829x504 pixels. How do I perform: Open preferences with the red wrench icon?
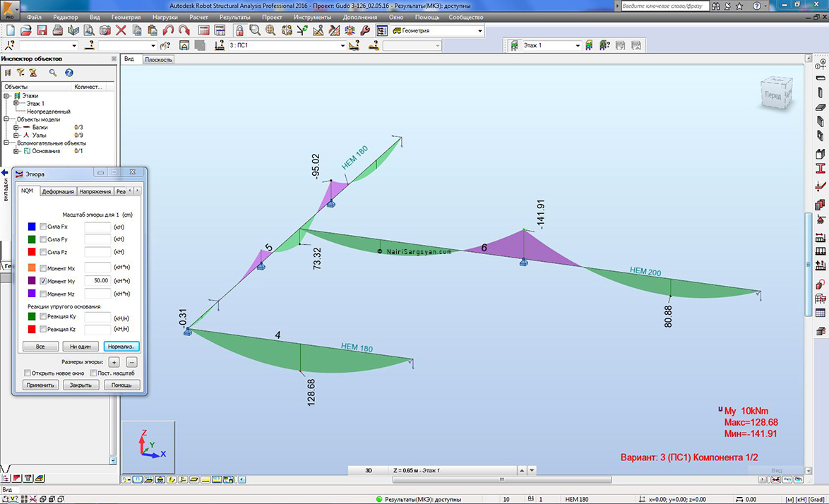pos(365,30)
